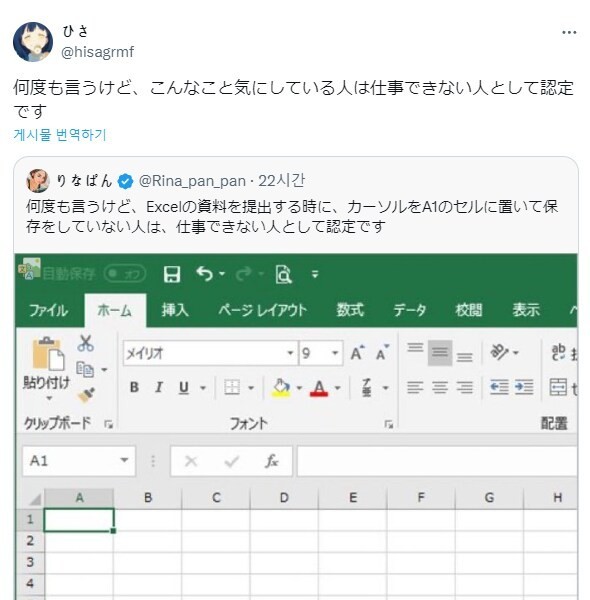590x600 pixels.
Task: Click the red font color button
Action: click(319, 388)
